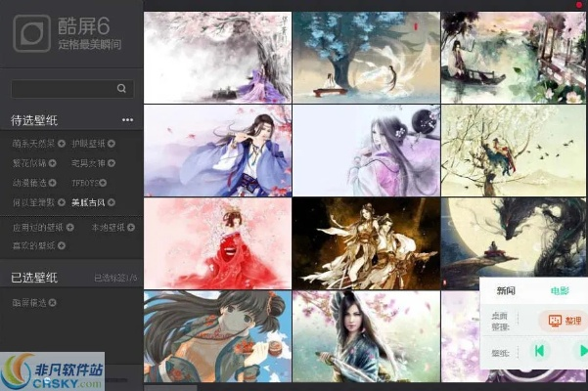Switch to the 新闻 tab
The width and height of the screenshot is (588, 391).
point(506,290)
